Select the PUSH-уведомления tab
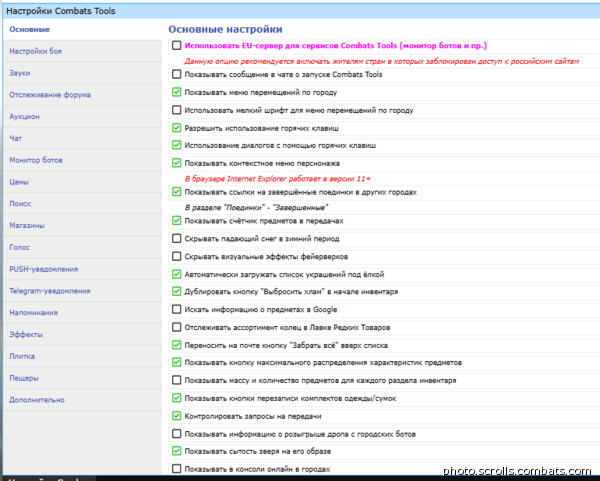The width and height of the screenshot is (600, 481). (x=43, y=269)
